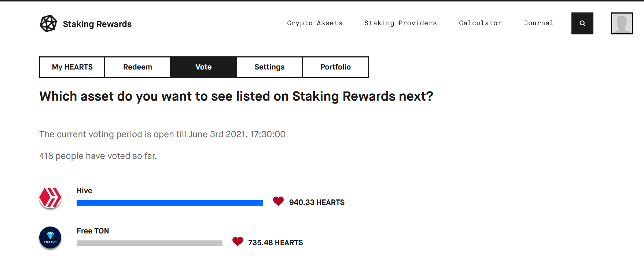Click the heart icon beside 735.48 HEARTS
This screenshot has width=644, height=262.
click(x=238, y=242)
